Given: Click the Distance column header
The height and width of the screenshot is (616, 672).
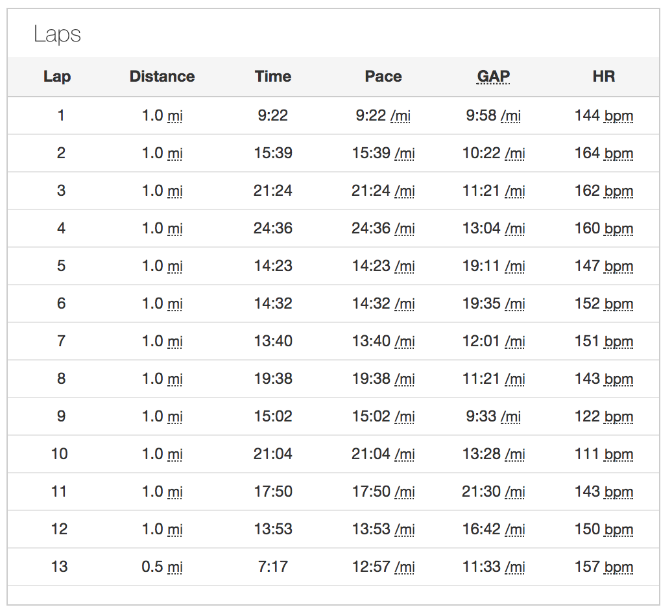Looking at the screenshot, I should 162,77.
